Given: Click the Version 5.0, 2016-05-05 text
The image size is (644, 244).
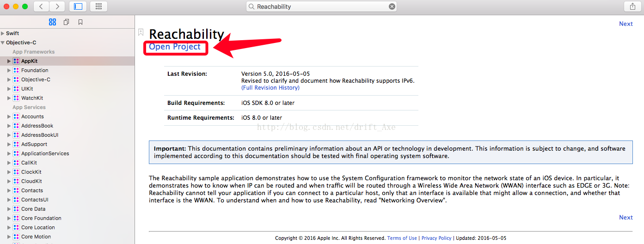Looking at the screenshot, I should coord(276,74).
